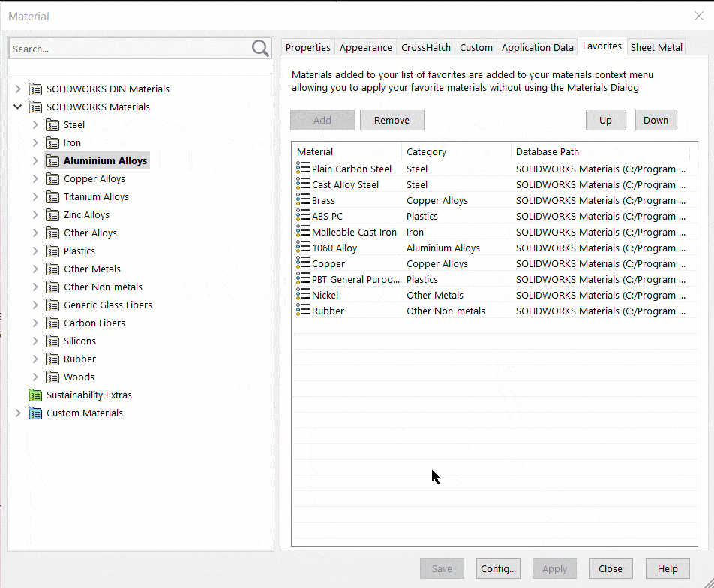Click the SOLIDWORKS DIN Materials library icon
This screenshot has height=588, width=714.
pos(35,88)
